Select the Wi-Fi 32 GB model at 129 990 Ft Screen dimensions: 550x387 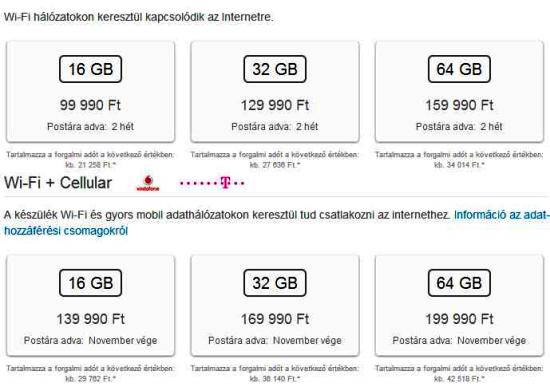275,92
